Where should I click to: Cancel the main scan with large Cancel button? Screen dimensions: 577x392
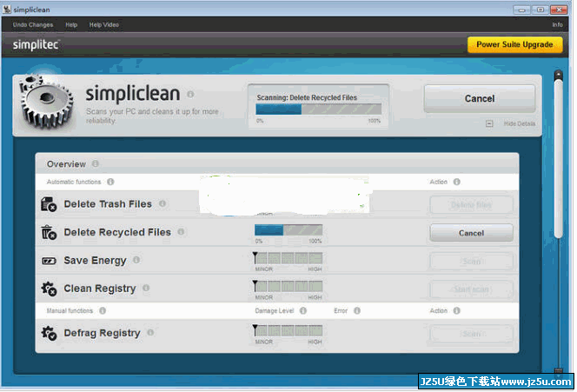[480, 98]
